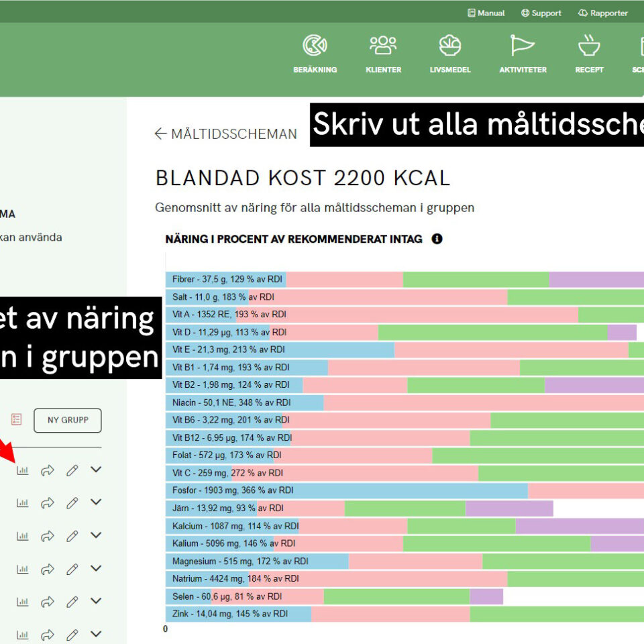This screenshot has width=644, height=644.
Task: Show the nutrition chart for the first group row
Action: [23, 470]
